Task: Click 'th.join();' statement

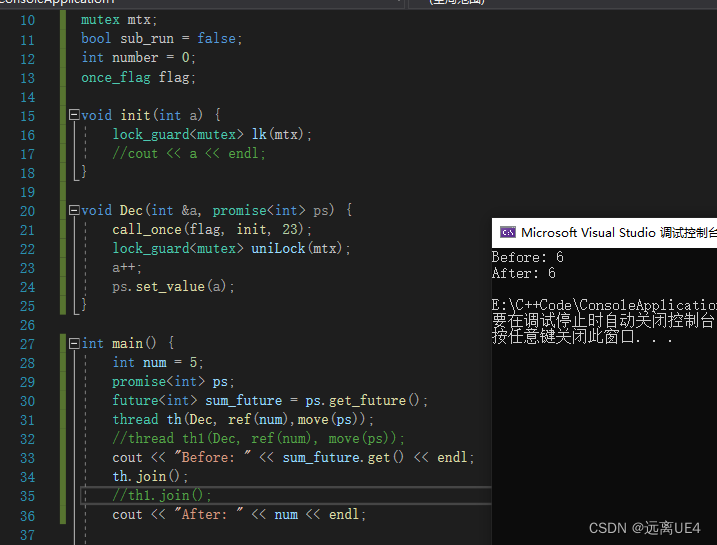Action: pyautogui.click(x=150, y=476)
